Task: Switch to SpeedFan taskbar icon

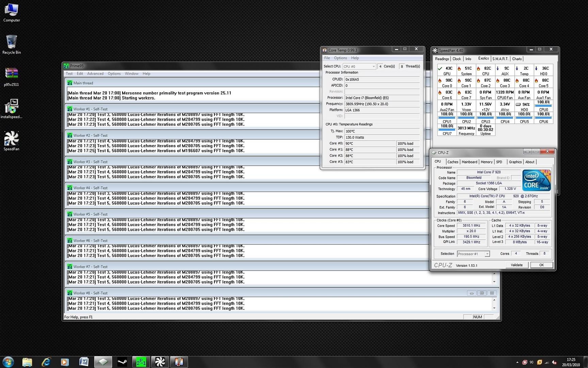Action: click(x=160, y=362)
